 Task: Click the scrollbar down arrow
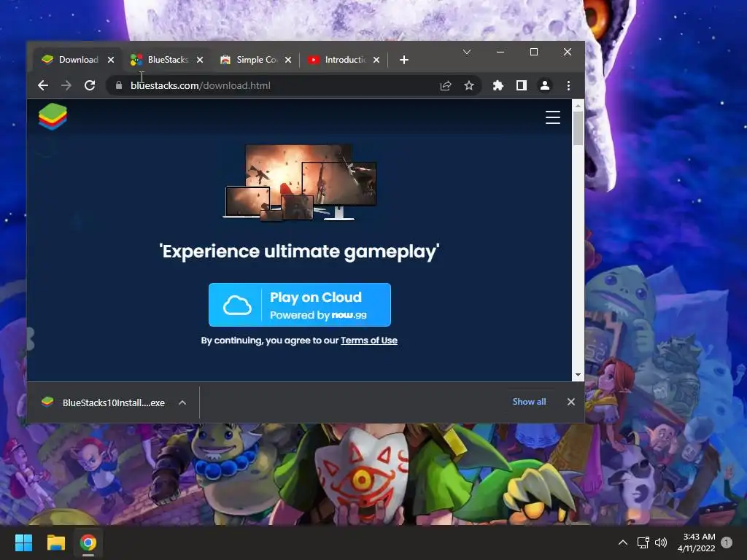click(x=578, y=375)
